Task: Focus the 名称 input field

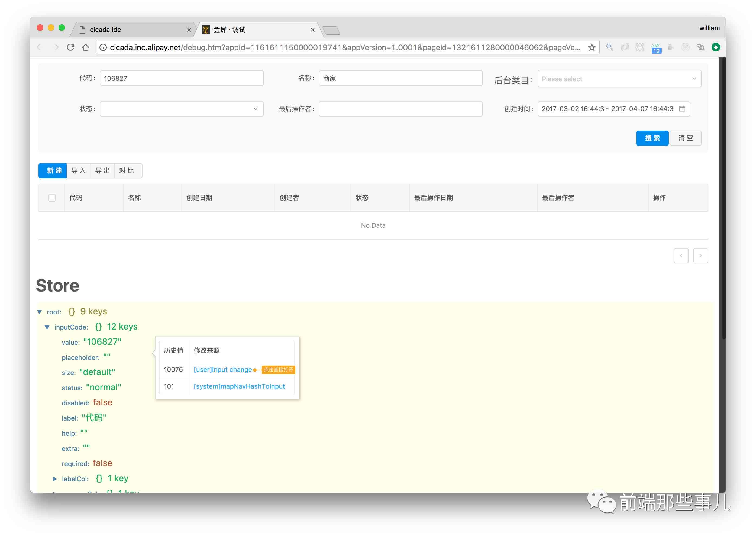Action: point(400,78)
